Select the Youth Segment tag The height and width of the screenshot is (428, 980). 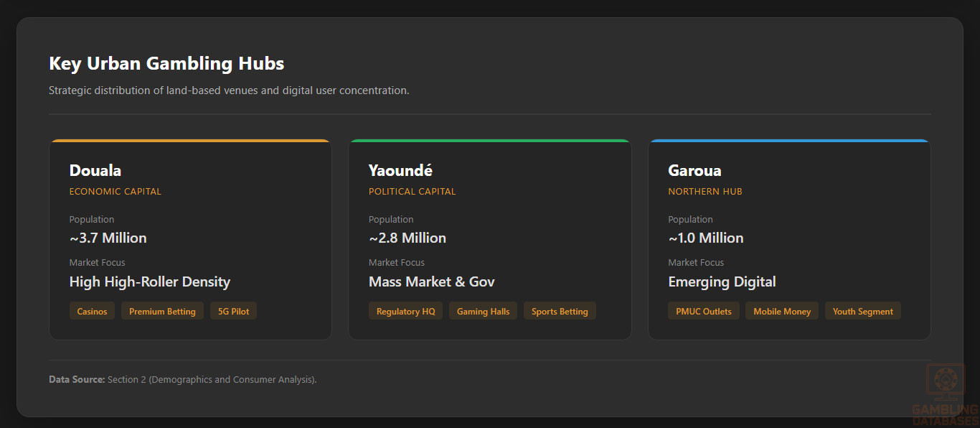pos(862,311)
